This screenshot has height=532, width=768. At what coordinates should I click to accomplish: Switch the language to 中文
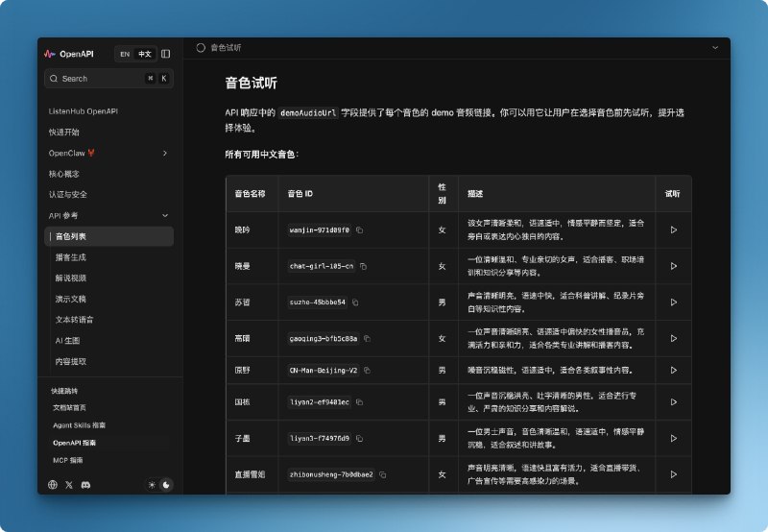tap(145, 54)
